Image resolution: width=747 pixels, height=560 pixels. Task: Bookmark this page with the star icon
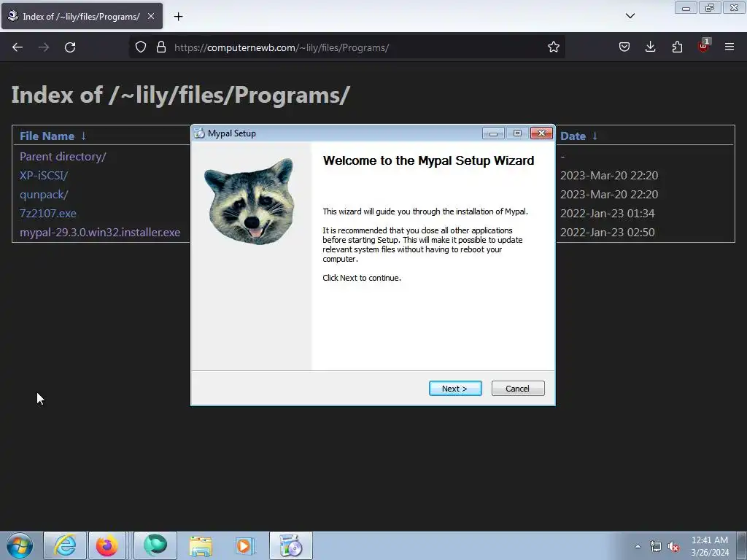[553, 47]
